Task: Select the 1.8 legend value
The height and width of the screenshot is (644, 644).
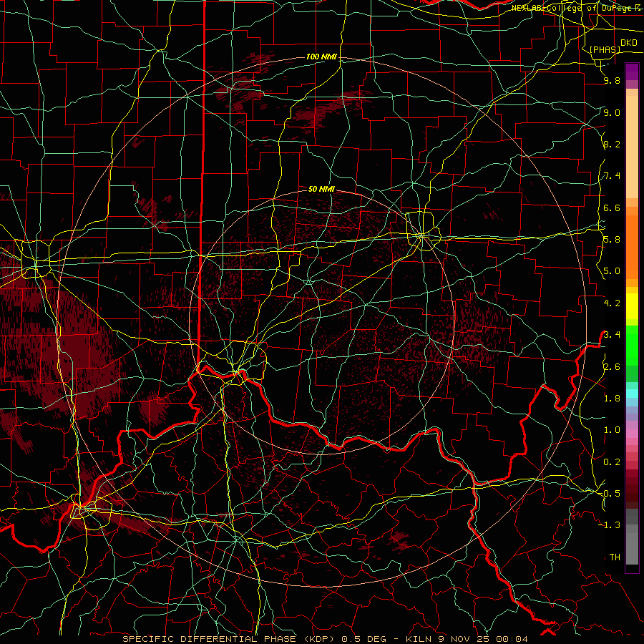Action: (x=612, y=399)
